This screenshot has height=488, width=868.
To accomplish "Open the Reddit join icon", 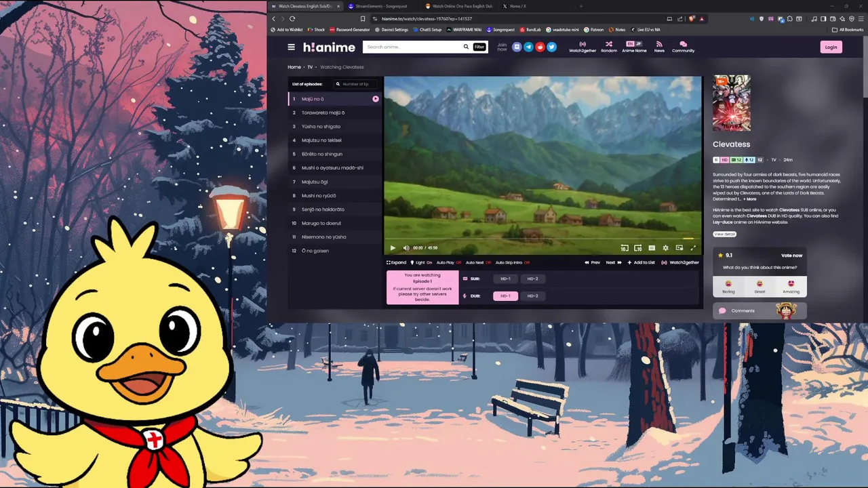I will point(540,47).
